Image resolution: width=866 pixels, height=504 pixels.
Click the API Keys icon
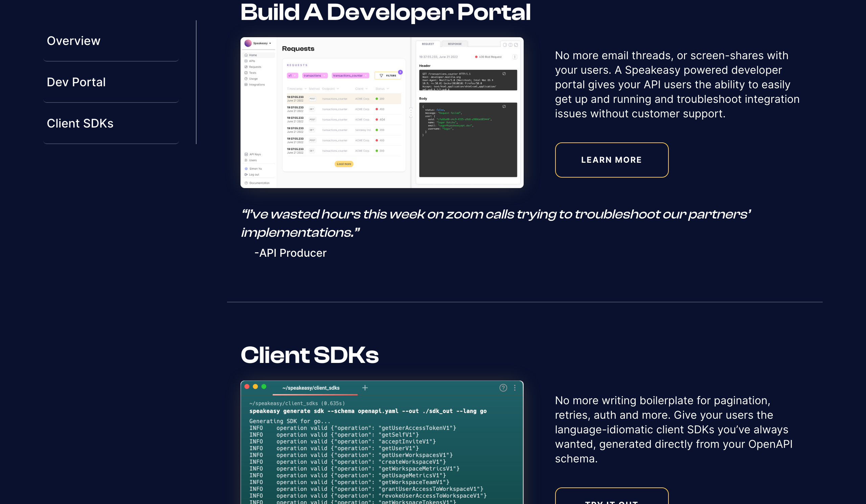pyautogui.click(x=246, y=154)
